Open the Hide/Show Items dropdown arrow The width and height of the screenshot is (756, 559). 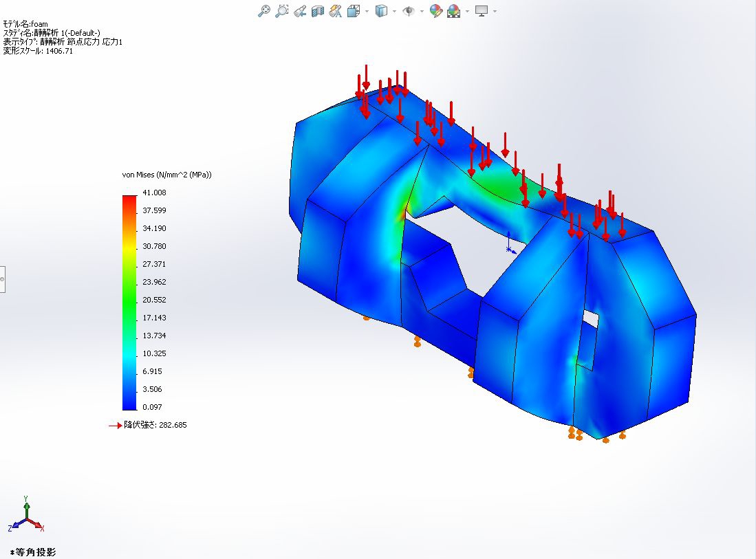click(x=421, y=11)
